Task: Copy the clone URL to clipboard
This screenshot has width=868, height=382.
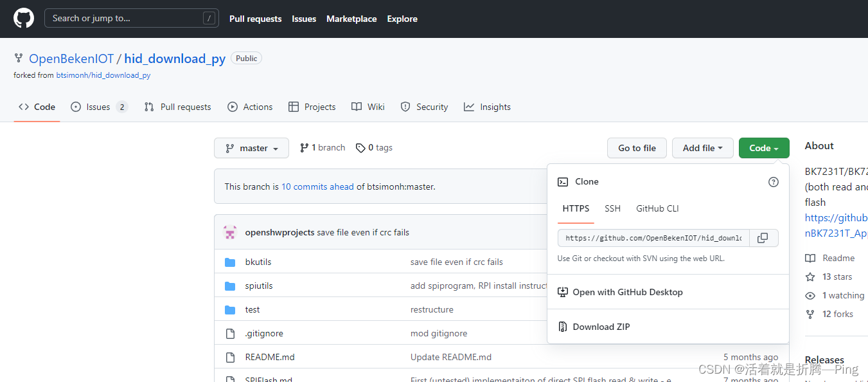Action: pyautogui.click(x=763, y=238)
